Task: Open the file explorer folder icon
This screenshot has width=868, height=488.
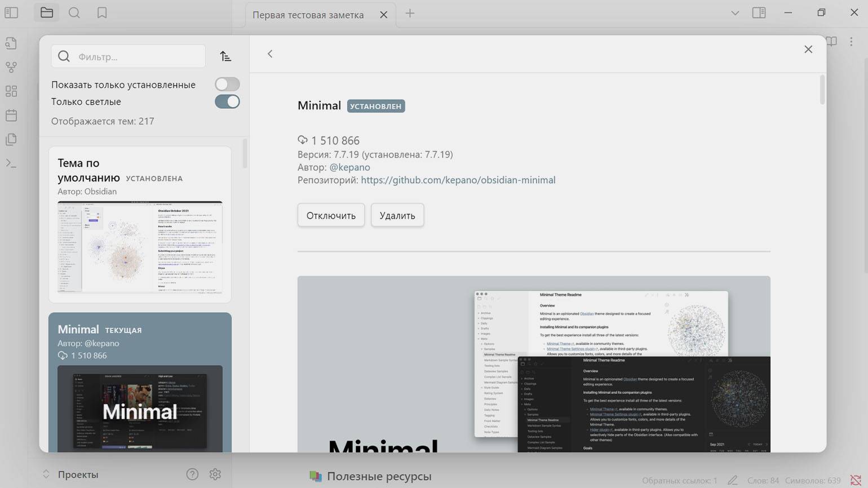Action: [47, 12]
